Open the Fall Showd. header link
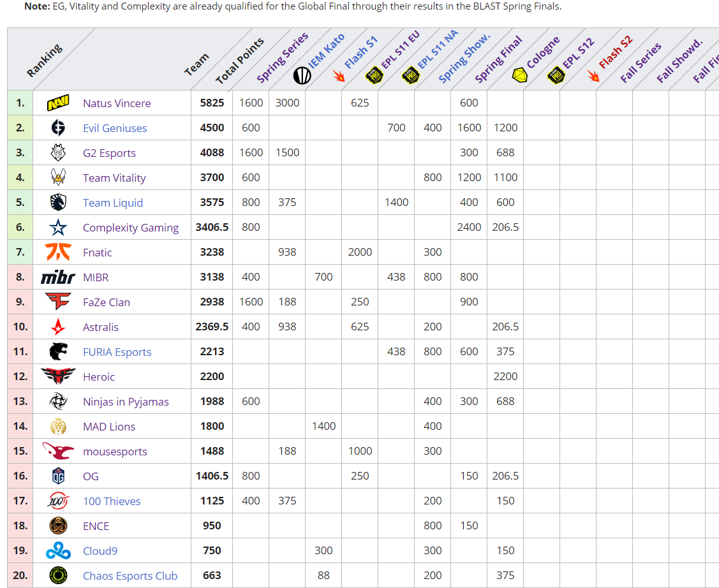Image resolution: width=719 pixels, height=588 pixels. 679,61
